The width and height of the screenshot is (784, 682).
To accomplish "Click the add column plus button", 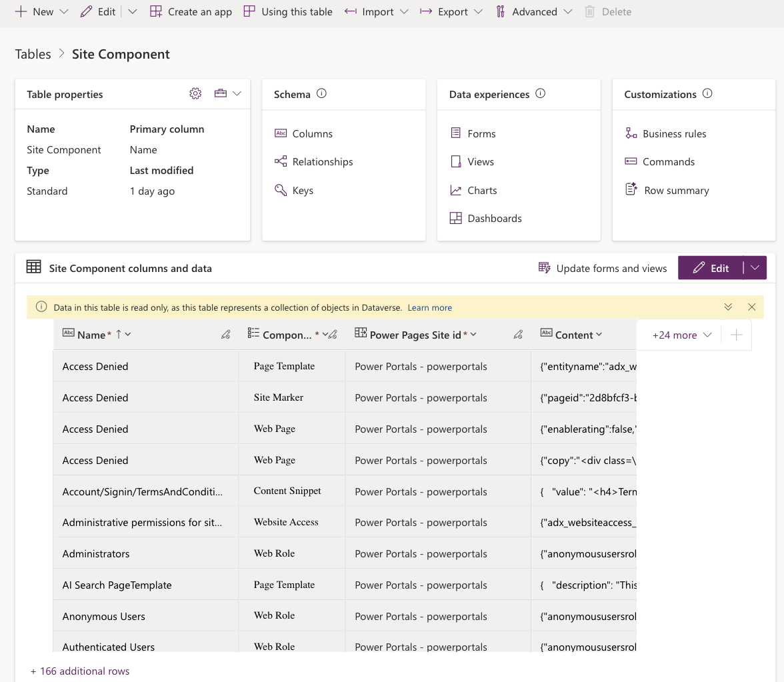I will 736,335.
